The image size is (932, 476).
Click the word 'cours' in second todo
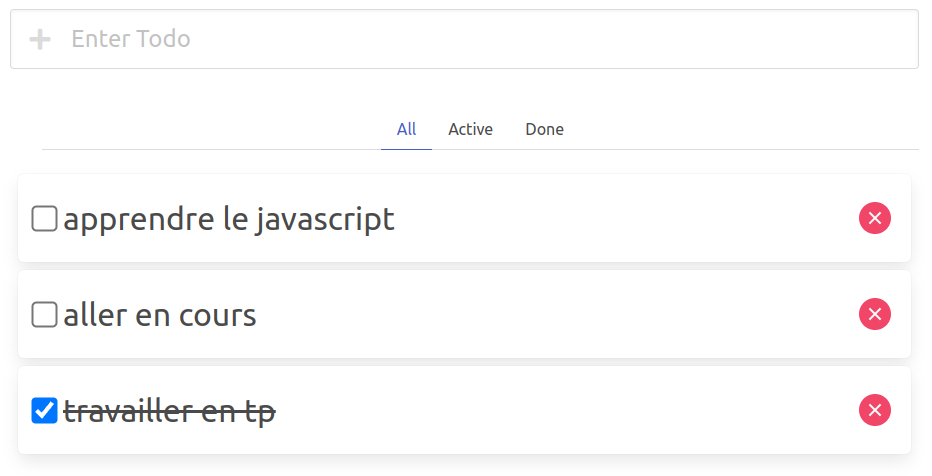217,316
